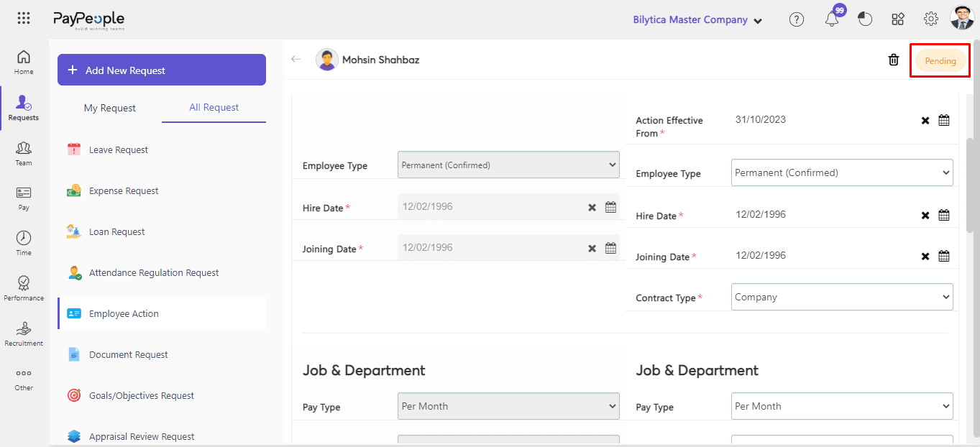
Task: Click the help question mark icon
Action: tap(796, 20)
